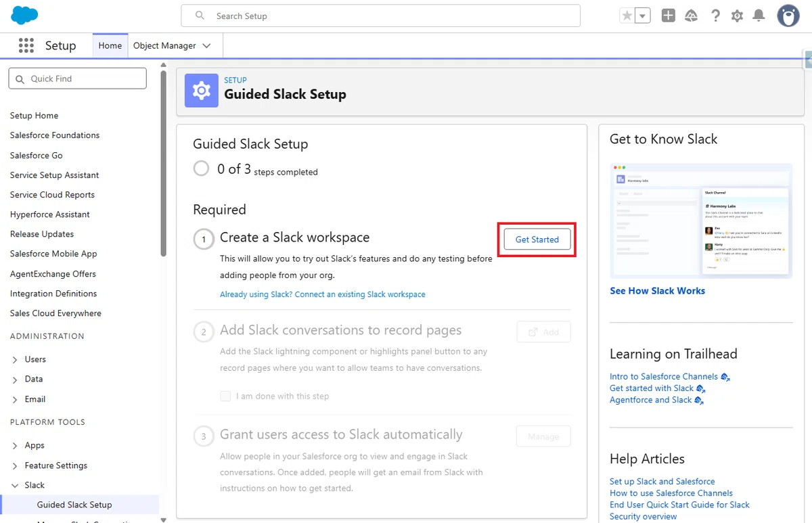Click the sidebar vertical scrollbar thumb
The image size is (812, 523).
tap(163, 163)
